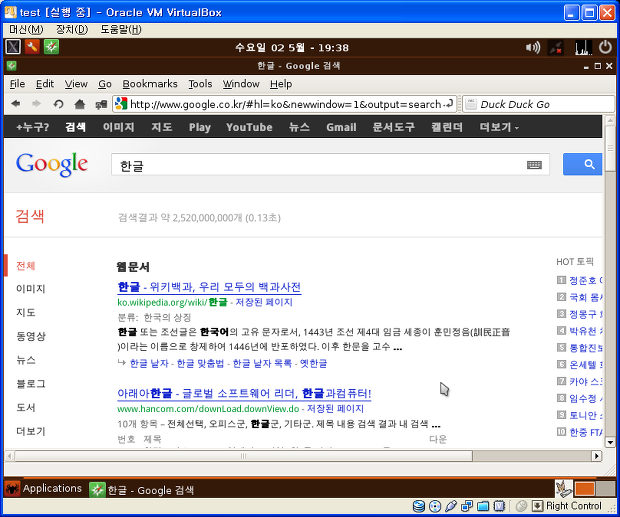Open the Applications menu in bottom panel
The height and width of the screenshot is (517, 620).
pyautogui.click(x=43, y=489)
